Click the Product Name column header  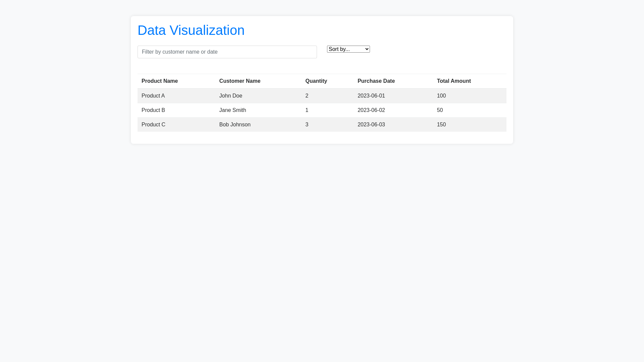point(160,81)
